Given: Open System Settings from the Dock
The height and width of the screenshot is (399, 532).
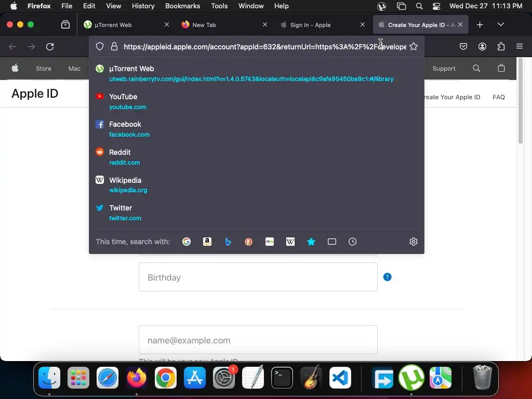Looking at the screenshot, I should click(224, 378).
